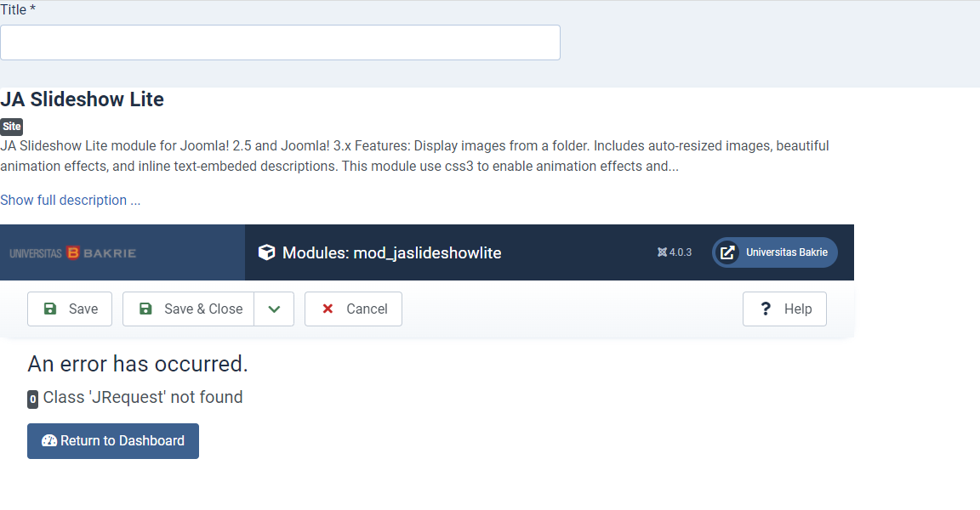980x510 pixels.
Task: Open Help via the question mark icon
Action: coord(766,309)
